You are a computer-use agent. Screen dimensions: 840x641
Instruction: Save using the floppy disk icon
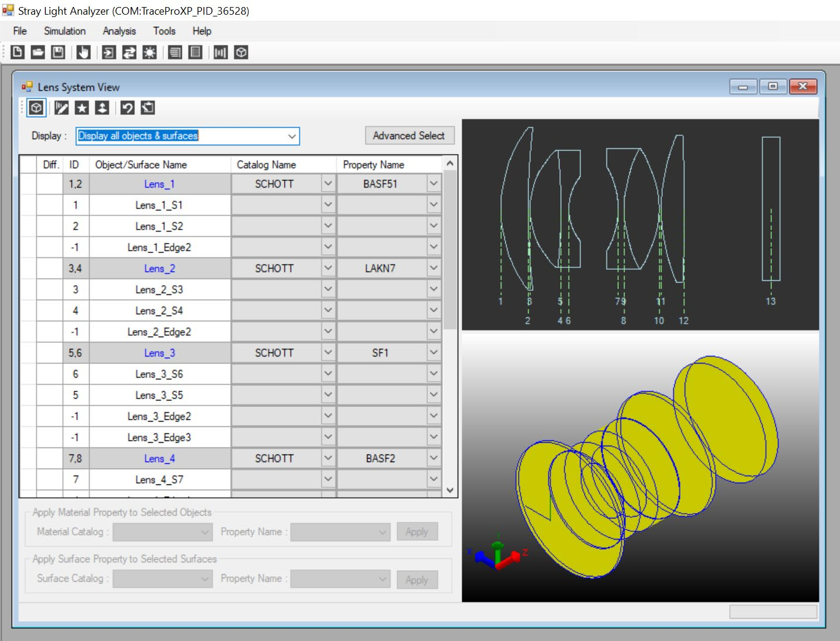(58, 52)
